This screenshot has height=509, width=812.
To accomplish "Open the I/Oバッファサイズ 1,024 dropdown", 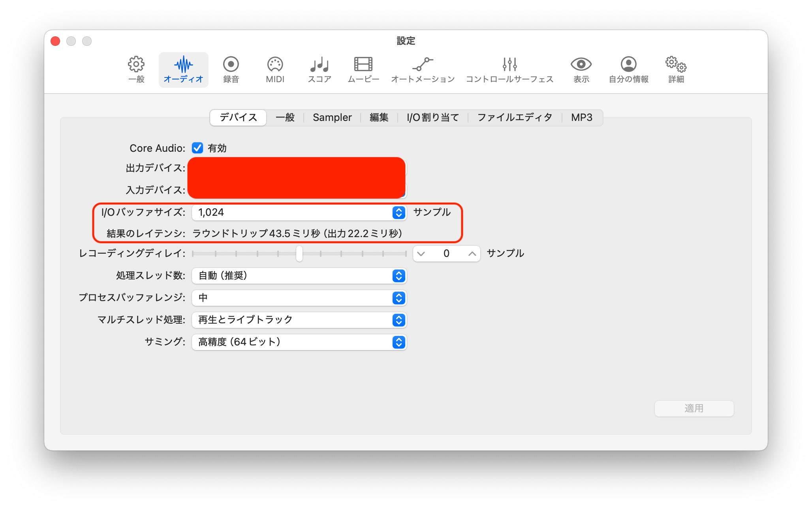I will click(x=299, y=213).
